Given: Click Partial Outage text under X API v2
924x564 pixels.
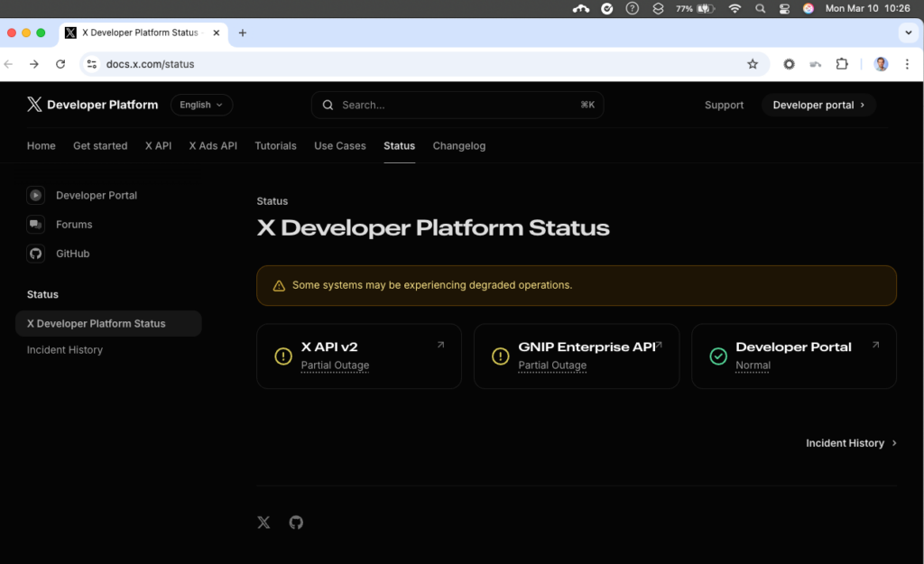Looking at the screenshot, I should pyautogui.click(x=335, y=365).
